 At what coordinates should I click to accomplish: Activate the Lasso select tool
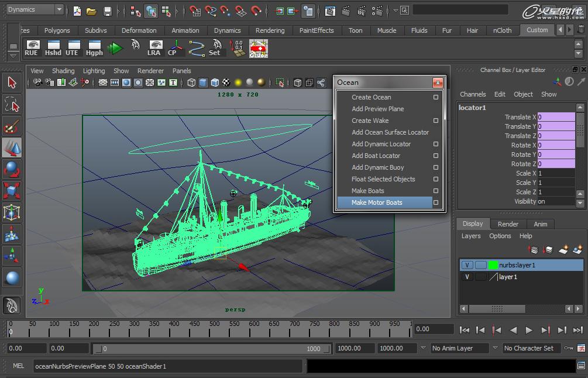point(12,105)
